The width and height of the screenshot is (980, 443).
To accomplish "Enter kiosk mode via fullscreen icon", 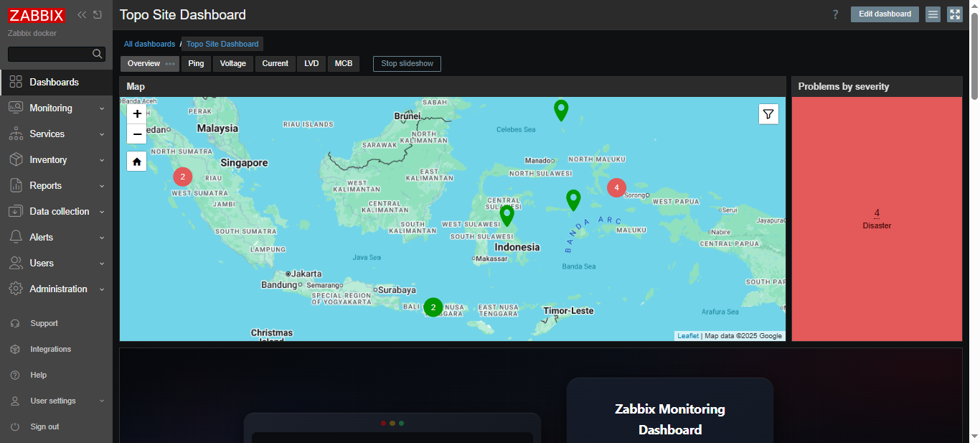I will point(955,14).
